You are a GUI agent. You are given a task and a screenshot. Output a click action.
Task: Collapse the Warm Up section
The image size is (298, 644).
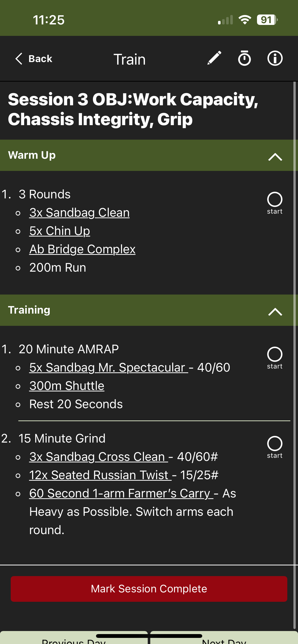(x=275, y=156)
